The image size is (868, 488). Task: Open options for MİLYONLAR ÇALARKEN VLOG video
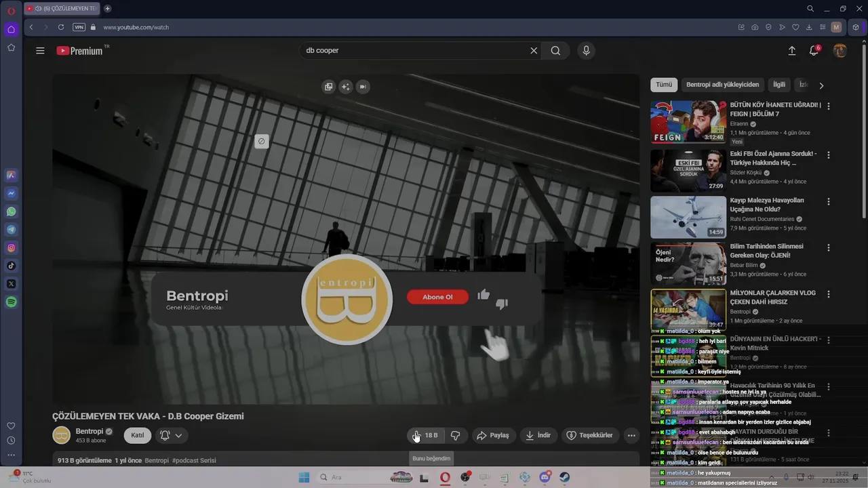828,295
